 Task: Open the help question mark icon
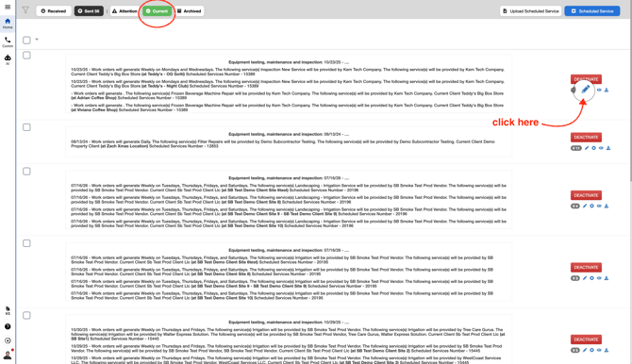tap(8, 326)
